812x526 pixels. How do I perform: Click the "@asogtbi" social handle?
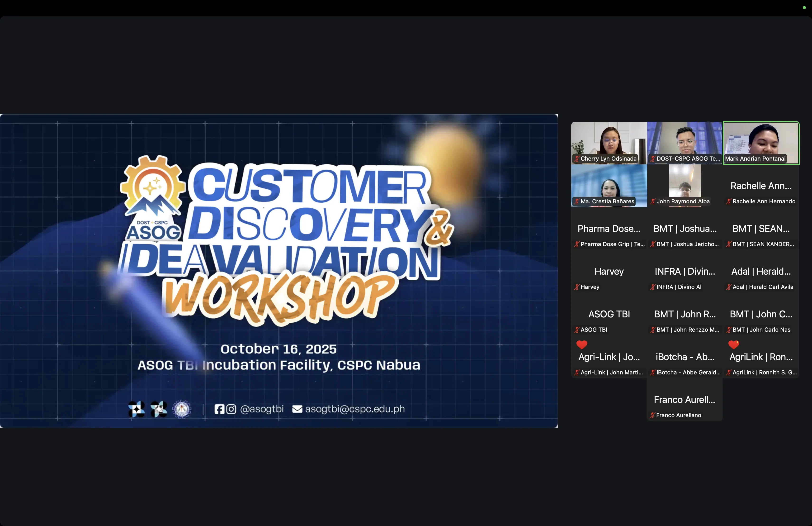click(x=262, y=409)
